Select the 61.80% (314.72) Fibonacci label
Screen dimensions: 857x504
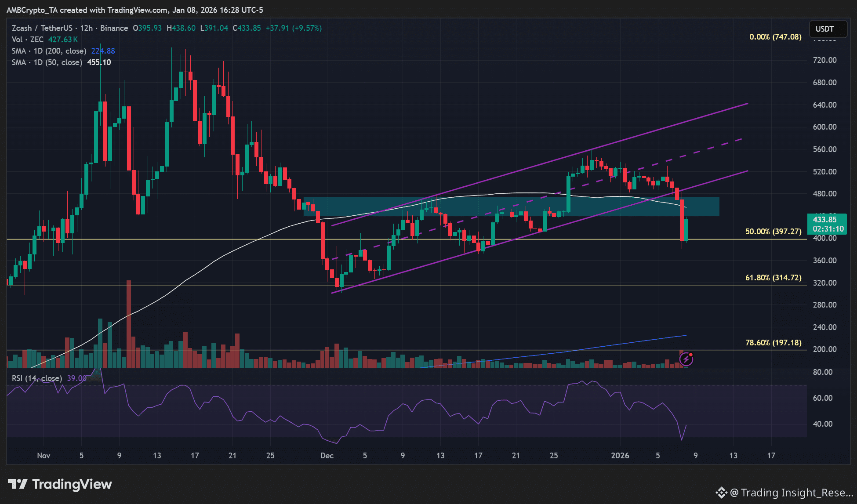[773, 278]
